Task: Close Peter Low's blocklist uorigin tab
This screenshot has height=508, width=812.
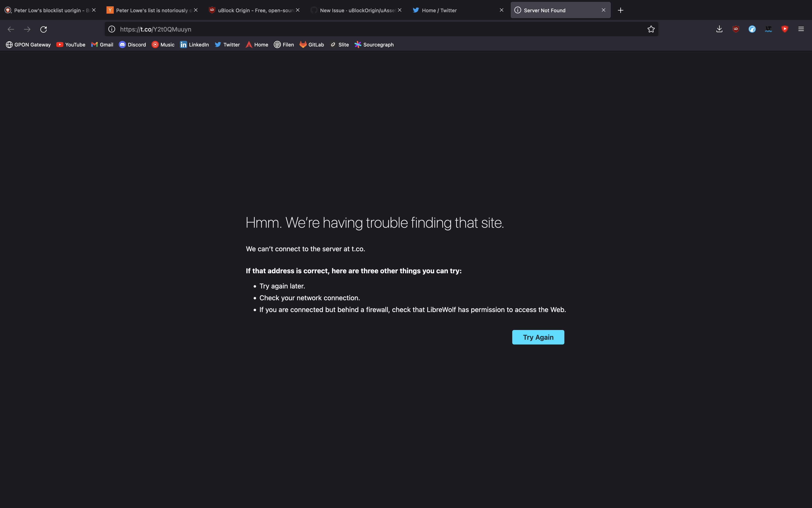Action: tap(94, 10)
